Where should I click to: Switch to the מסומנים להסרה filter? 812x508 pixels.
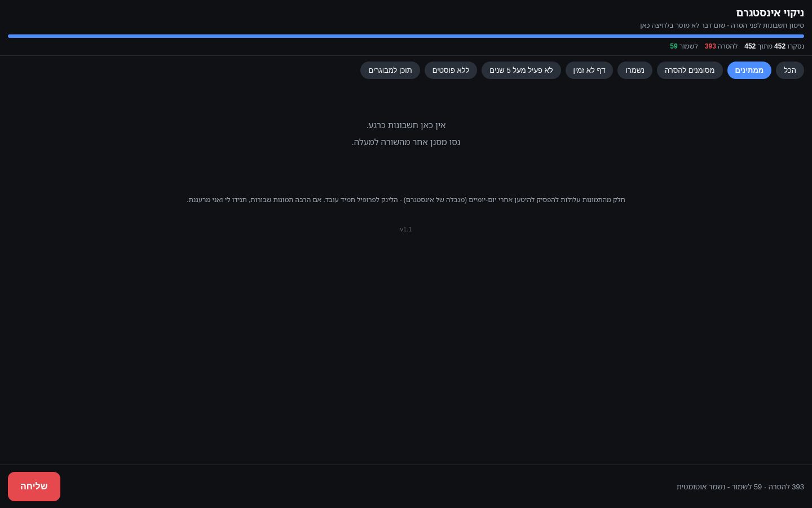click(690, 70)
